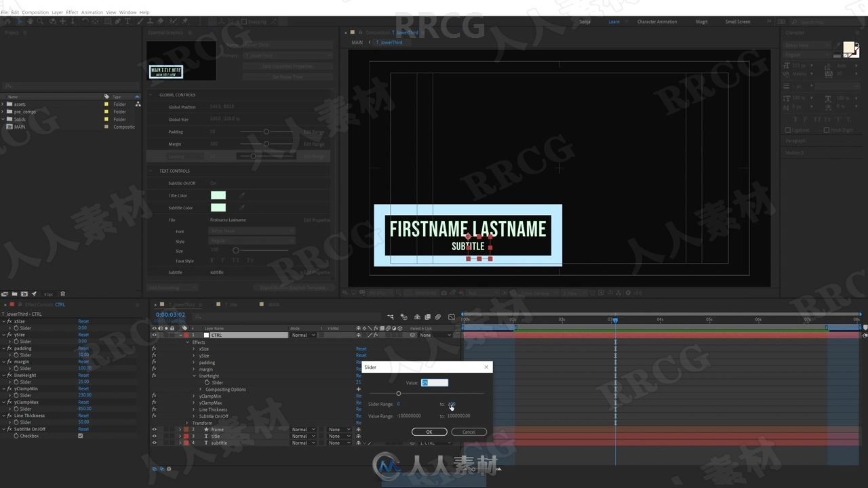Viewport: 868px width, 488px height.
Task: Toggle the Hindi Digits checkbox
Action: coord(826,129)
